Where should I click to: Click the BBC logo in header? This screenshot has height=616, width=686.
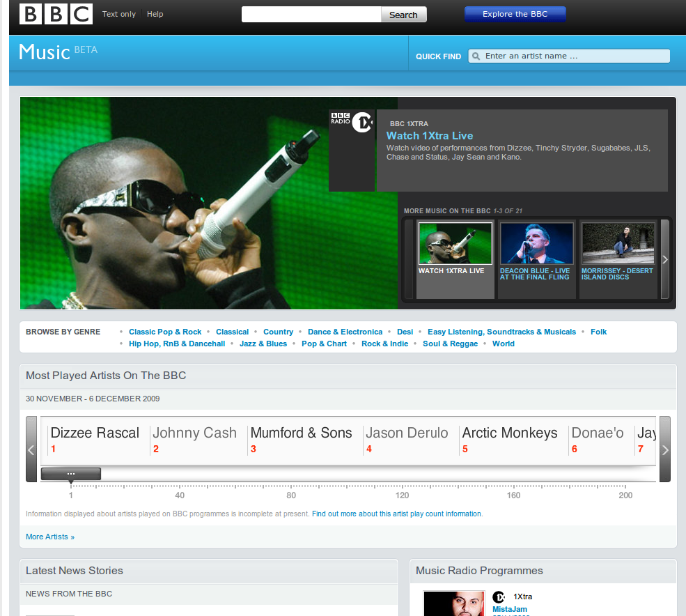pyautogui.click(x=56, y=14)
